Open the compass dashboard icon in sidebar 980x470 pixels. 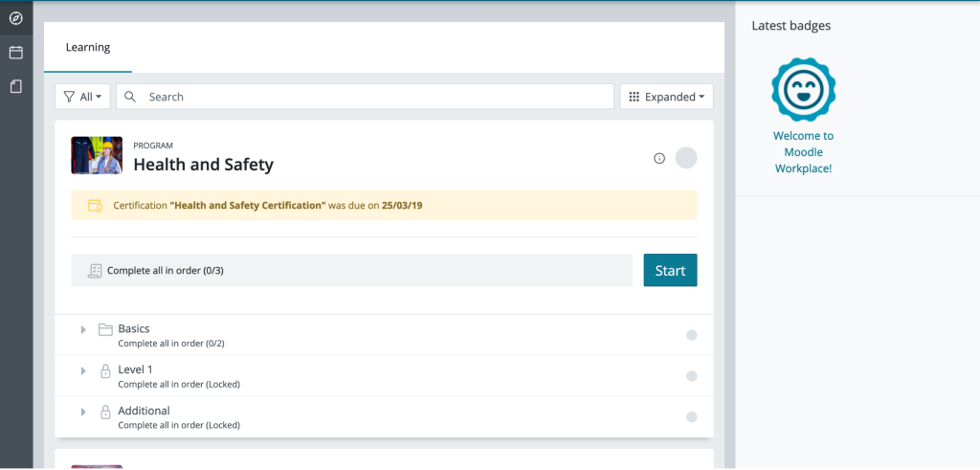point(15,18)
